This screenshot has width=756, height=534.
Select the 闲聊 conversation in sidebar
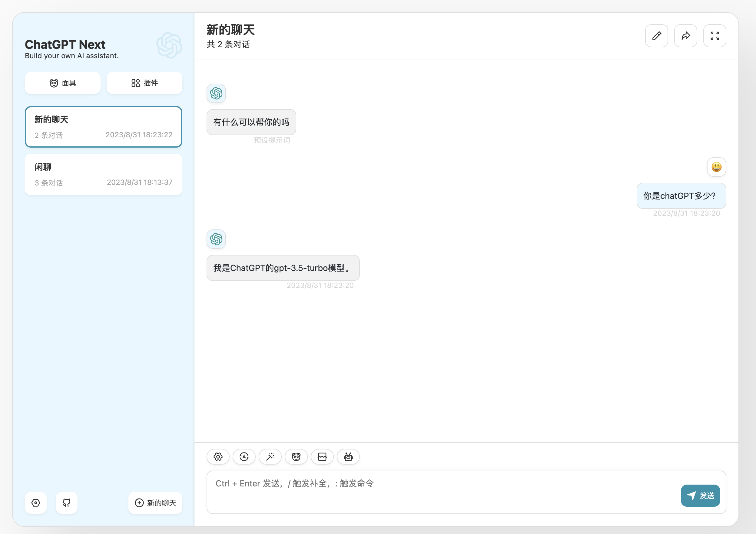[x=103, y=175]
